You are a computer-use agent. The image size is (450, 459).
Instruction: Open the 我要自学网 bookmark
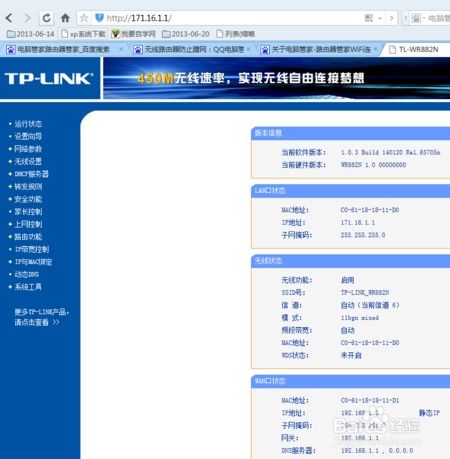click(x=134, y=34)
